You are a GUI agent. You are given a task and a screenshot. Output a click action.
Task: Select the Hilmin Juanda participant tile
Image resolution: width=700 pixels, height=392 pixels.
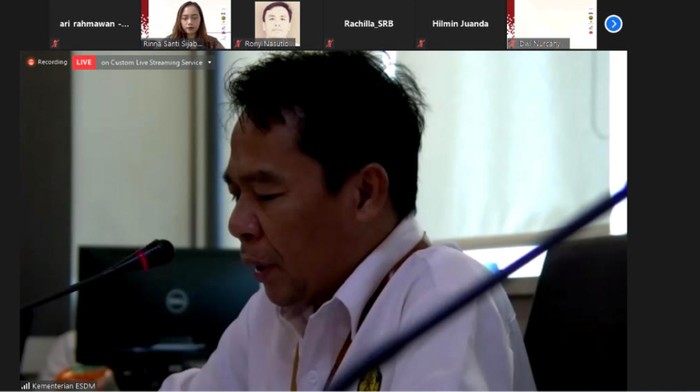tap(460, 24)
